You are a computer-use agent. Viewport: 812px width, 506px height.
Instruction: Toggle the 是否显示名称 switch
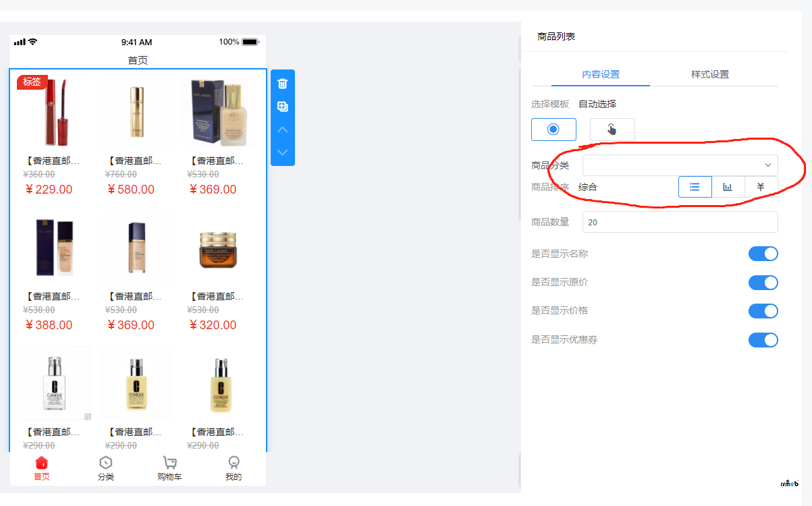[763, 254]
